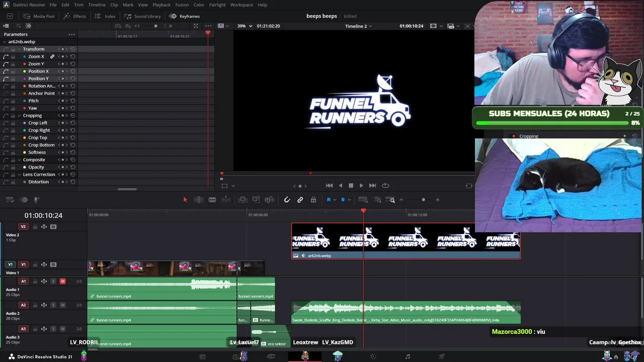
Task: Open the Trim menu
Action: 78,5
